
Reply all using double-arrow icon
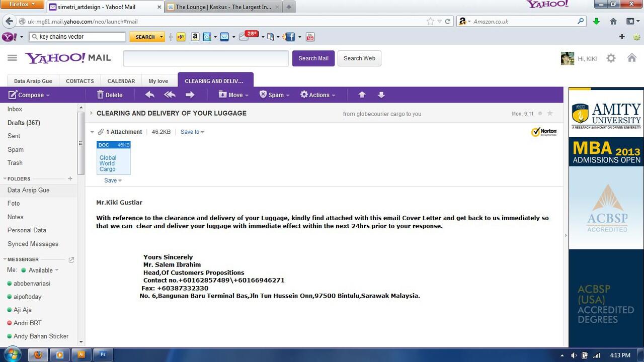tap(170, 95)
